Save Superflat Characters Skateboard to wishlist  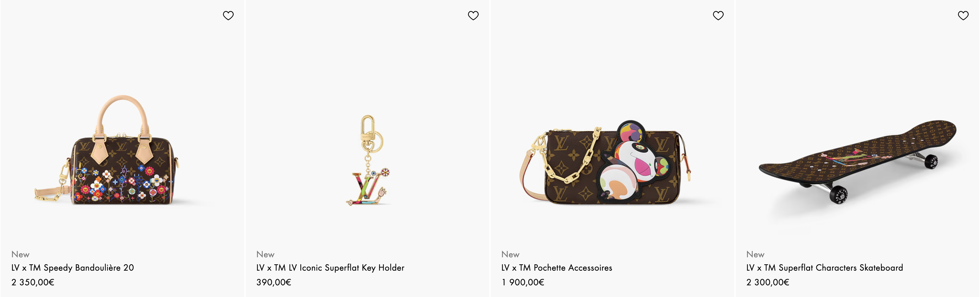[x=963, y=16]
